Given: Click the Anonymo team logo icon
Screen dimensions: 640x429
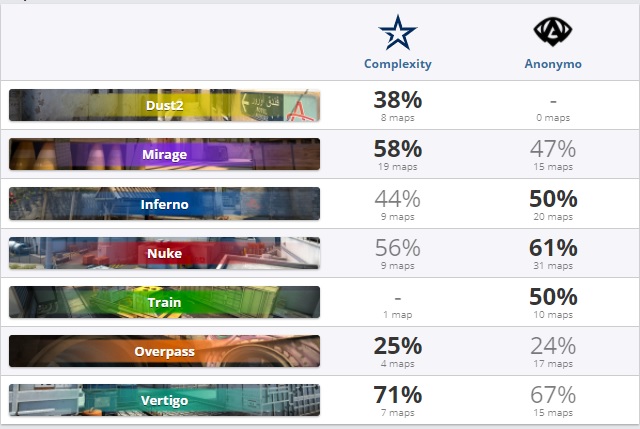Looking at the screenshot, I should point(553,33).
